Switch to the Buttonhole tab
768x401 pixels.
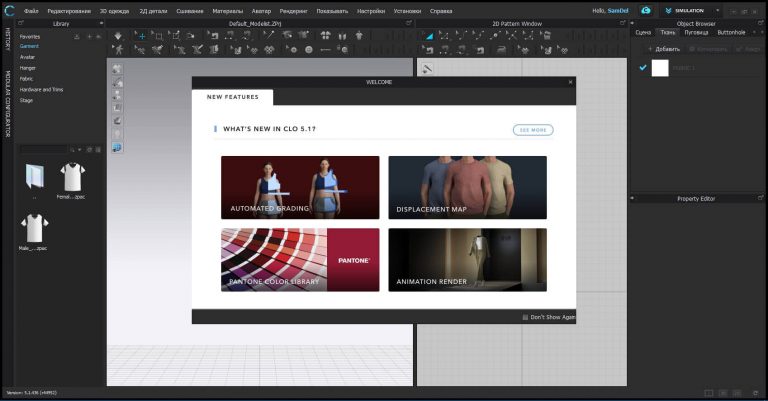[x=731, y=32]
